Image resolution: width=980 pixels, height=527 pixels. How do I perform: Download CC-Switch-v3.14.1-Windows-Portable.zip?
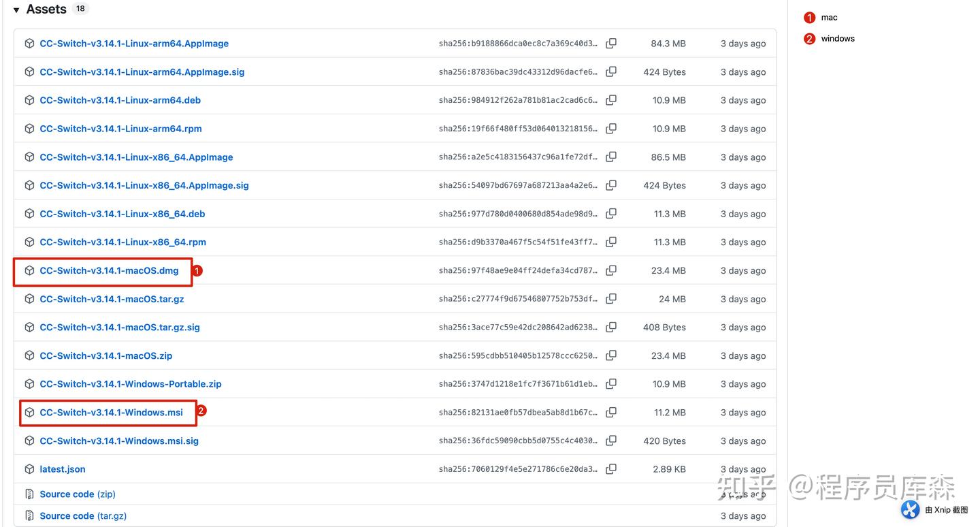(131, 384)
